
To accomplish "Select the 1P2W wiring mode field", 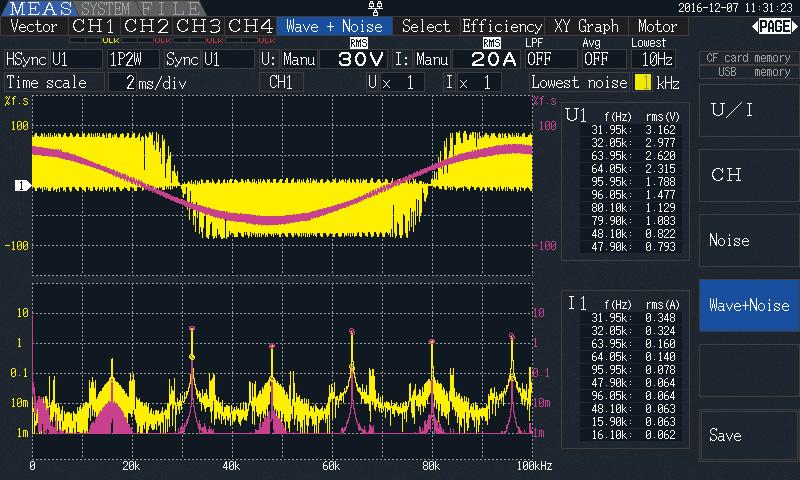I will coord(133,59).
